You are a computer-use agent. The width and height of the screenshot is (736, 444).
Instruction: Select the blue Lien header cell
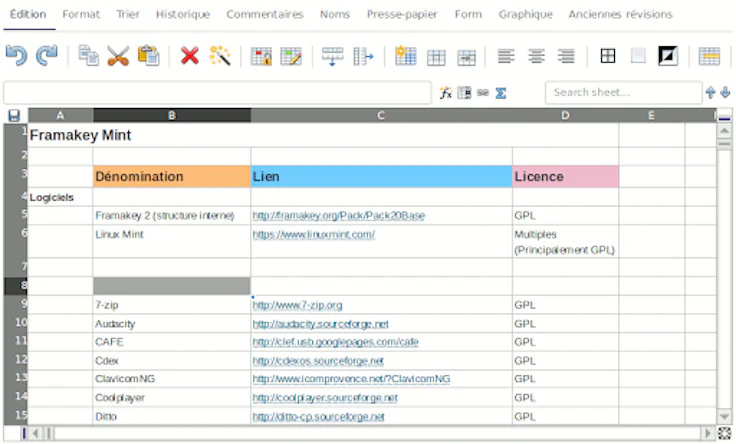click(382, 176)
